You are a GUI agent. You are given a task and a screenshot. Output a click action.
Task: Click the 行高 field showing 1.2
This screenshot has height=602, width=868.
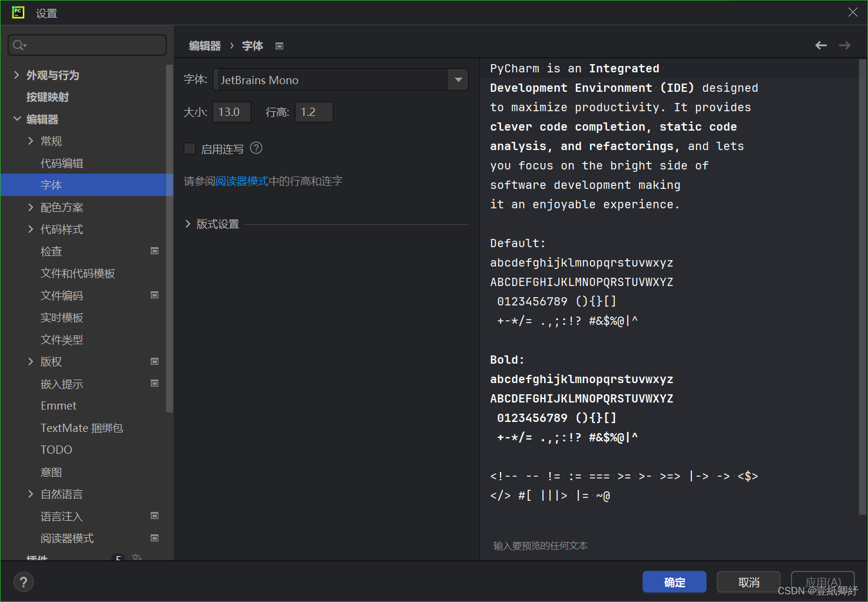pos(314,112)
